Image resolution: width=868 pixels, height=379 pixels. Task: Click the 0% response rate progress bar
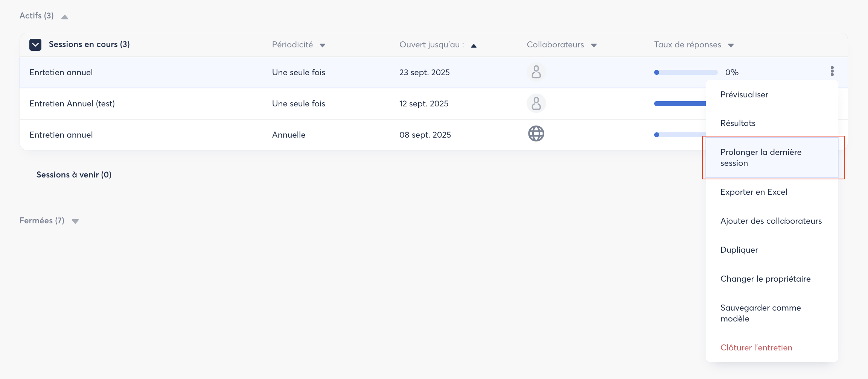tap(685, 73)
